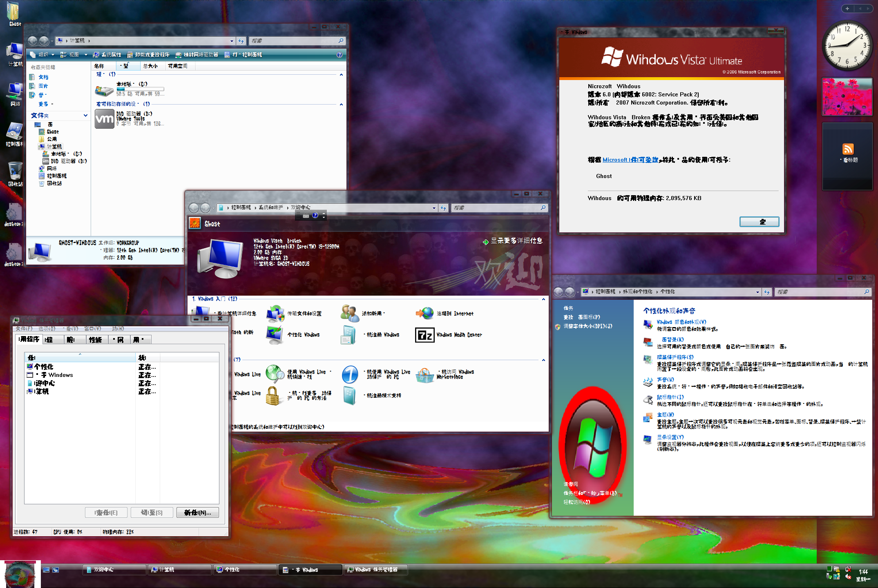Open the 文件(F) menu in Task Manager

(x=24, y=328)
